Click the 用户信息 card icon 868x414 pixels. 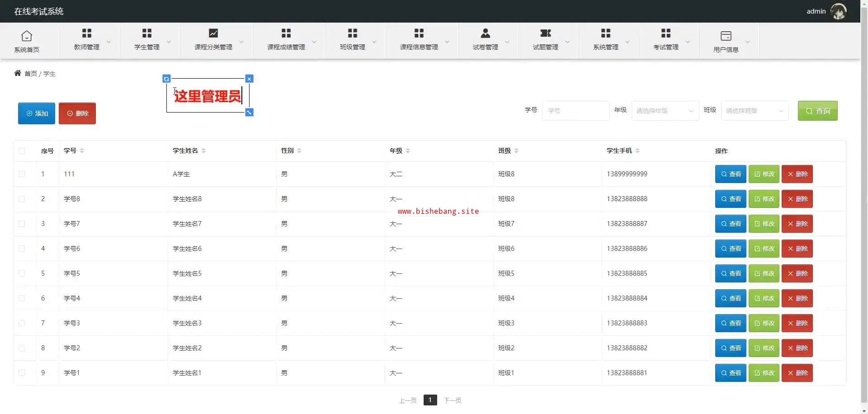[726, 36]
